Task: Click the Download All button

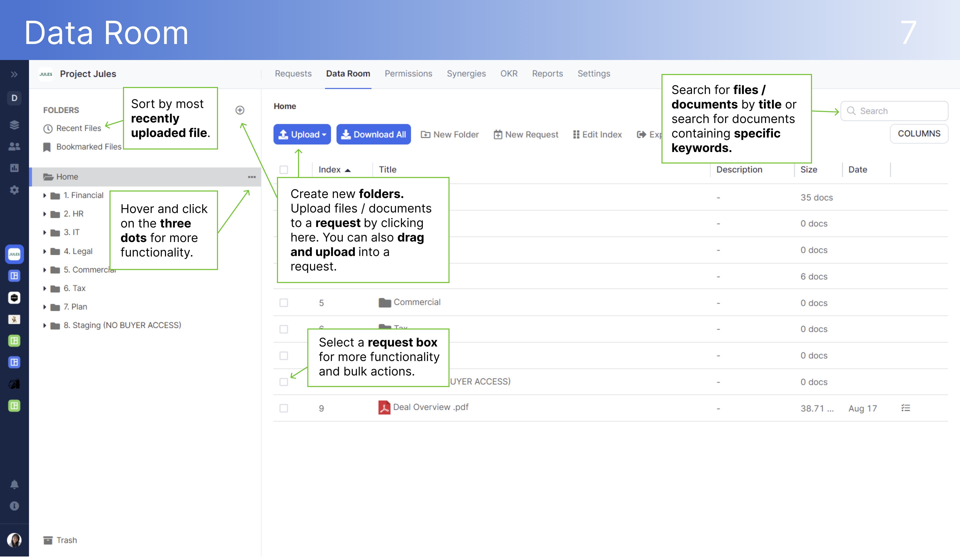Action: 373,134
